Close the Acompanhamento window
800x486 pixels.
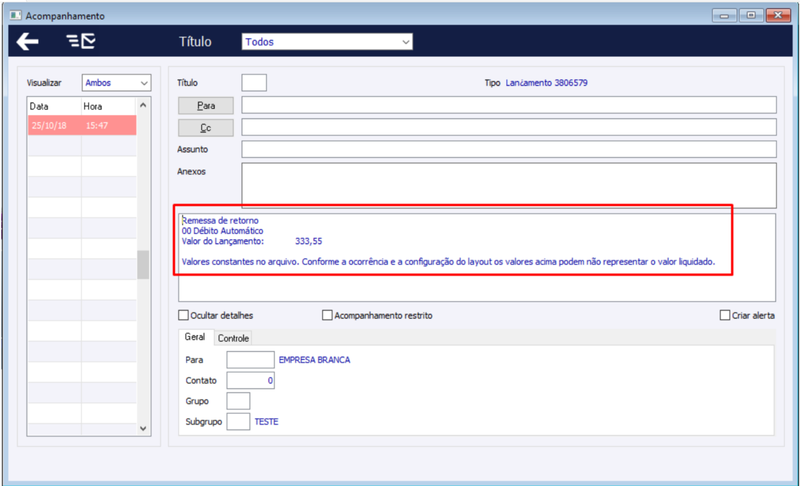click(x=779, y=15)
